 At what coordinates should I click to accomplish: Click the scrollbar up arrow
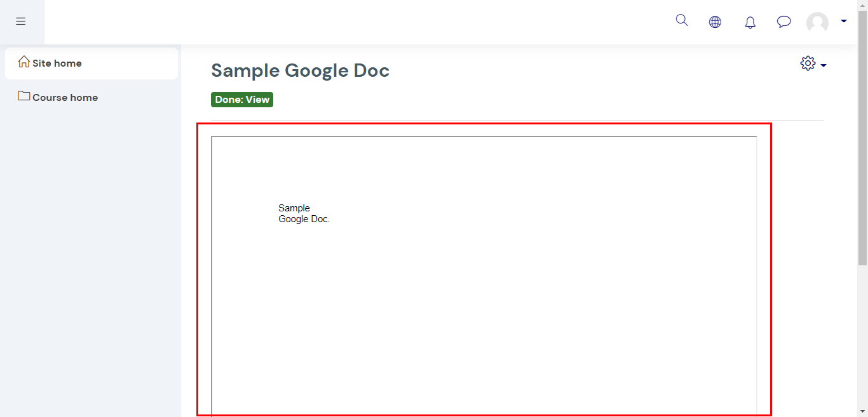[862, 4]
